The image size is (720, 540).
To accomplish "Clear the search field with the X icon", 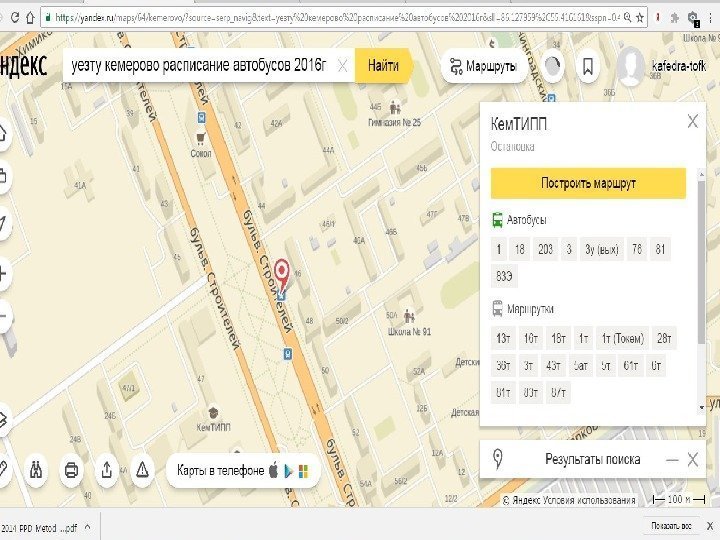I will point(342,66).
